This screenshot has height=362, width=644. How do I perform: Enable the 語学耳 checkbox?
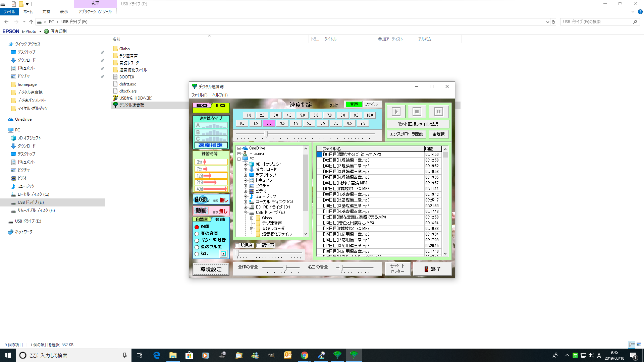259,245
